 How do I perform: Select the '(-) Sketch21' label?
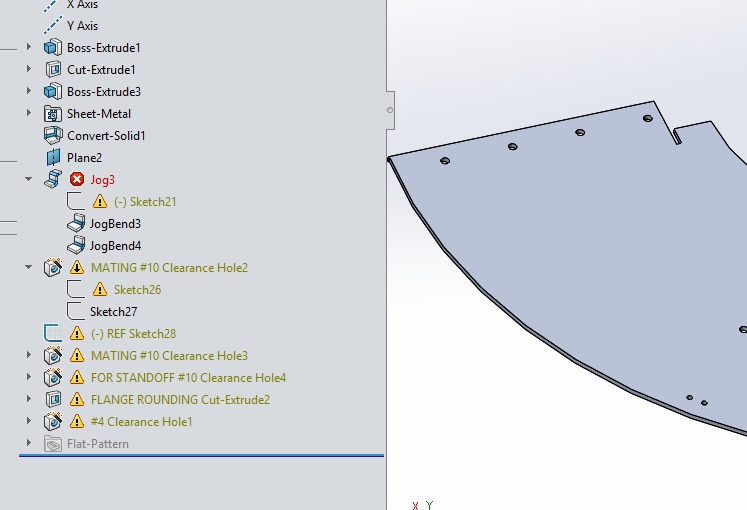point(145,202)
